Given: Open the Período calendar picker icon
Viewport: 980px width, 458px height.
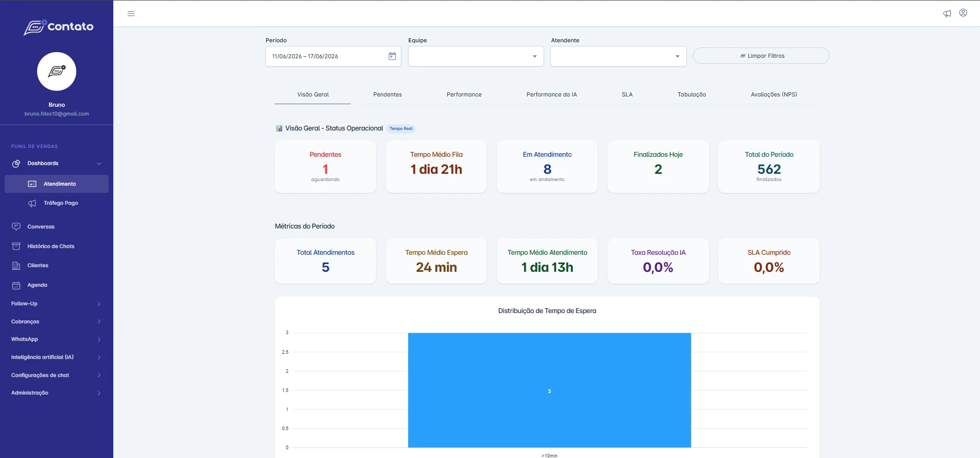Looking at the screenshot, I should (x=392, y=56).
